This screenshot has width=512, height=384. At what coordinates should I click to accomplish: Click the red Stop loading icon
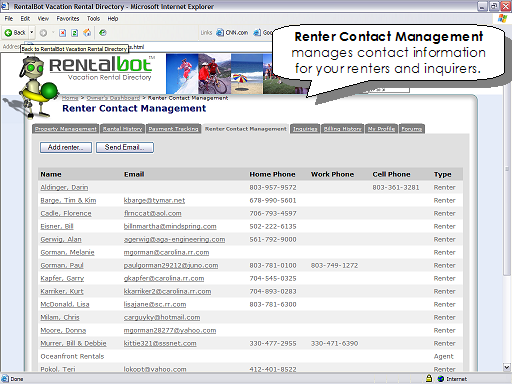tap(62, 33)
